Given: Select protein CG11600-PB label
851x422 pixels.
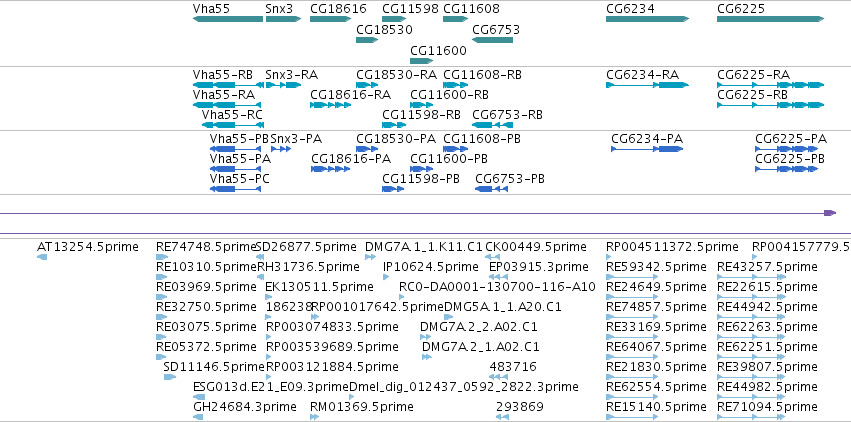Looking at the screenshot, I should tap(448, 158).
